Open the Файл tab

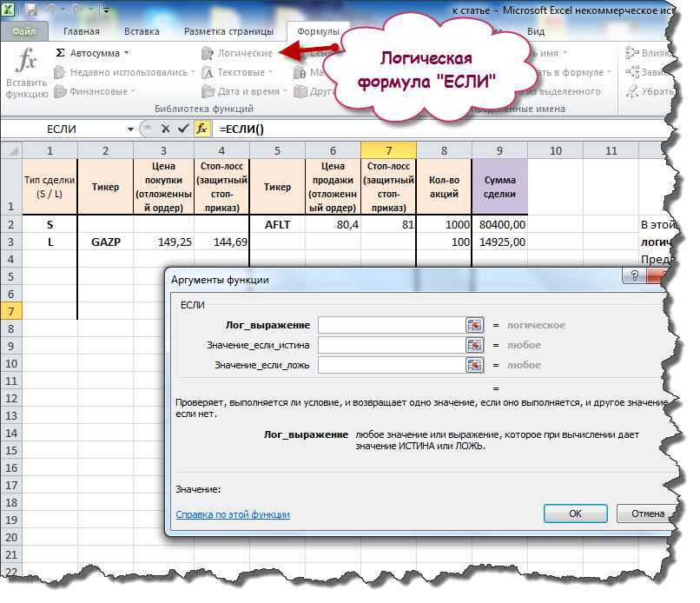(23, 31)
